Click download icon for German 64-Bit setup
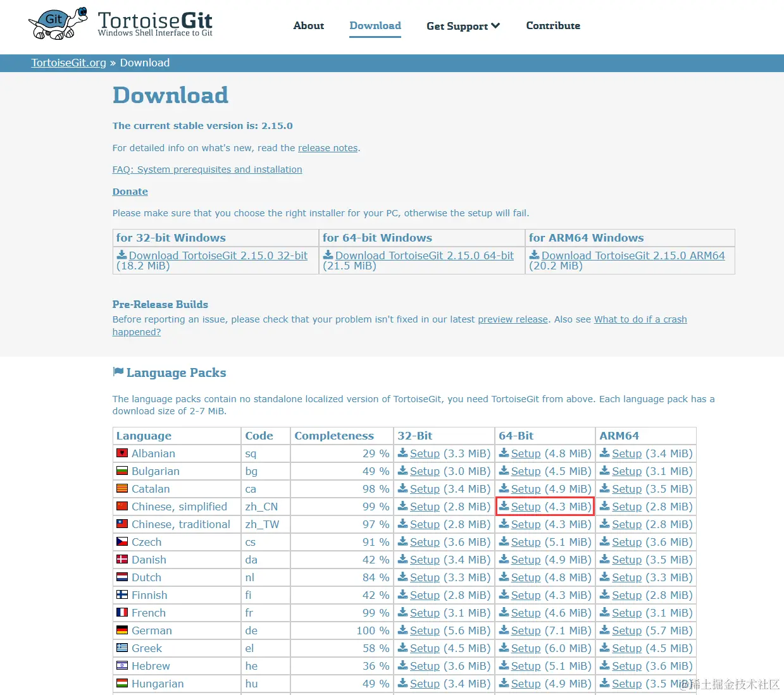The height and width of the screenshot is (695, 784). tap(504, 630)
